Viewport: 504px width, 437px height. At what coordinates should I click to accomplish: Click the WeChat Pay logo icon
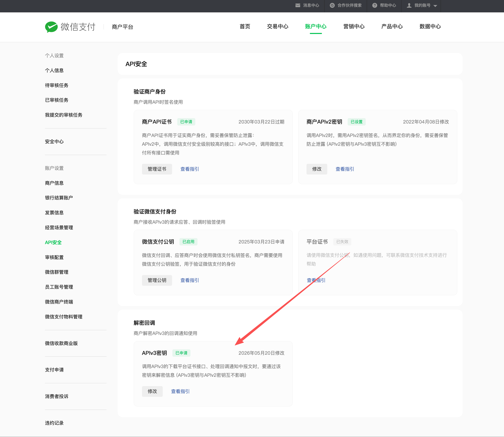tap(52, 27)
